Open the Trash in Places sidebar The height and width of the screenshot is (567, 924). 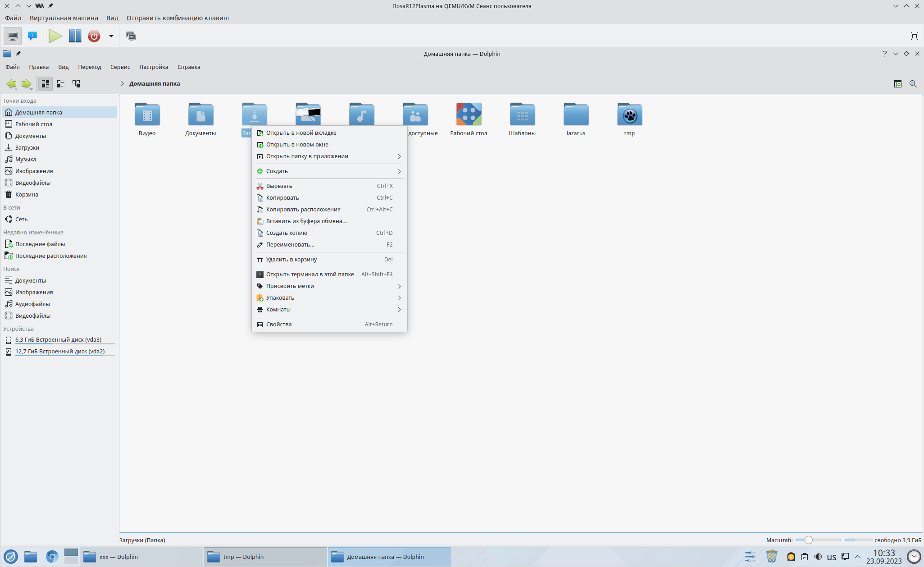(27, 194)
